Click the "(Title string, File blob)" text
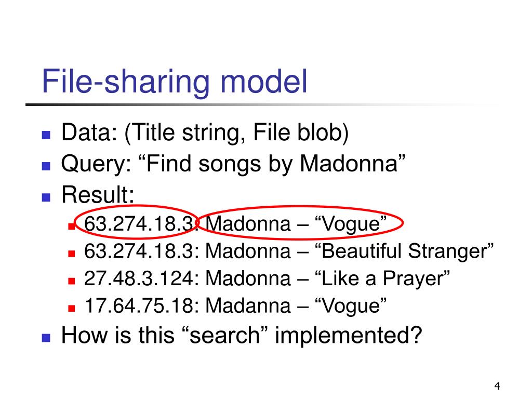This screenshot has width=532, height=399. point(237,133)
